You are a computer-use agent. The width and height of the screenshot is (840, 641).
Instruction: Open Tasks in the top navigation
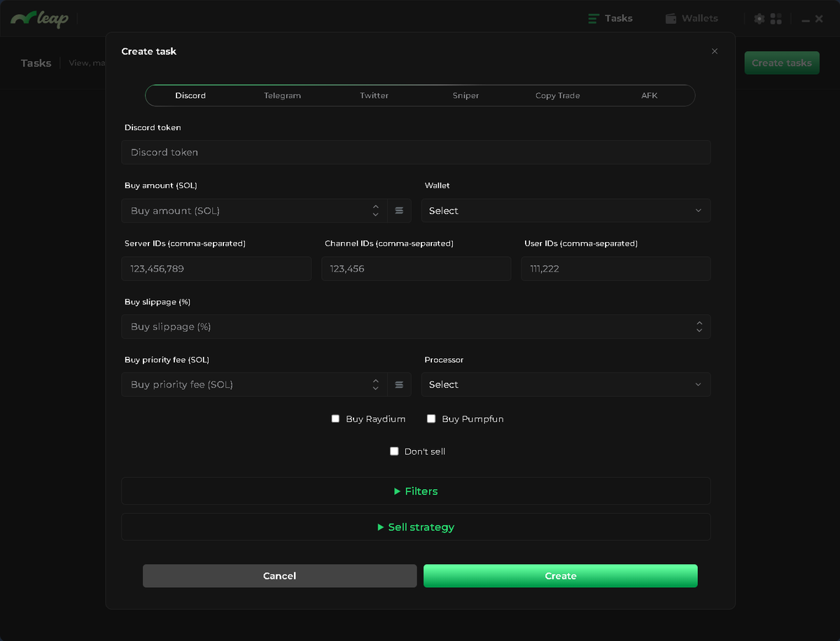pos(610,18)
